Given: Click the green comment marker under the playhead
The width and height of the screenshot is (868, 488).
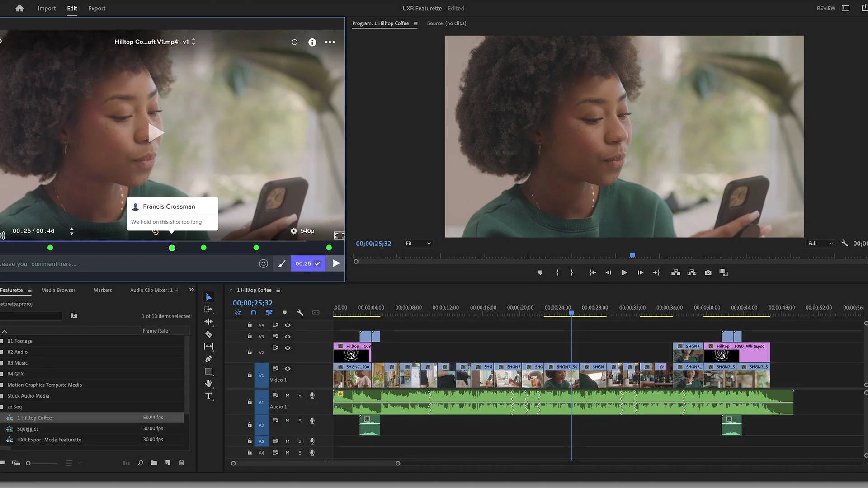Looking at the screenshot, I should tap(172, 248).
